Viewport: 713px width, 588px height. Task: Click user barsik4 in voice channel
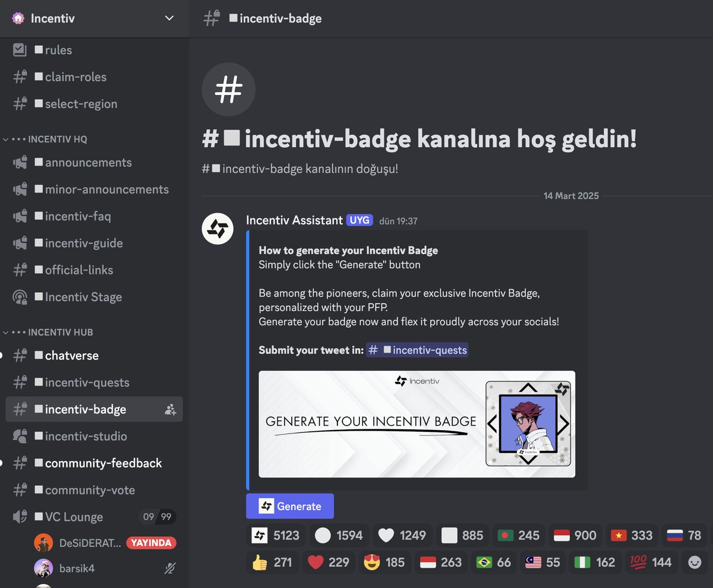coord(77,568)
